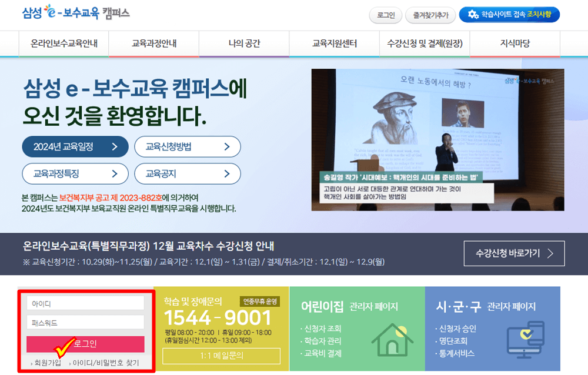Click chevron arrow on 교육신청방법
The height and width of the screenshot is (375, 588).
point(227,146)
